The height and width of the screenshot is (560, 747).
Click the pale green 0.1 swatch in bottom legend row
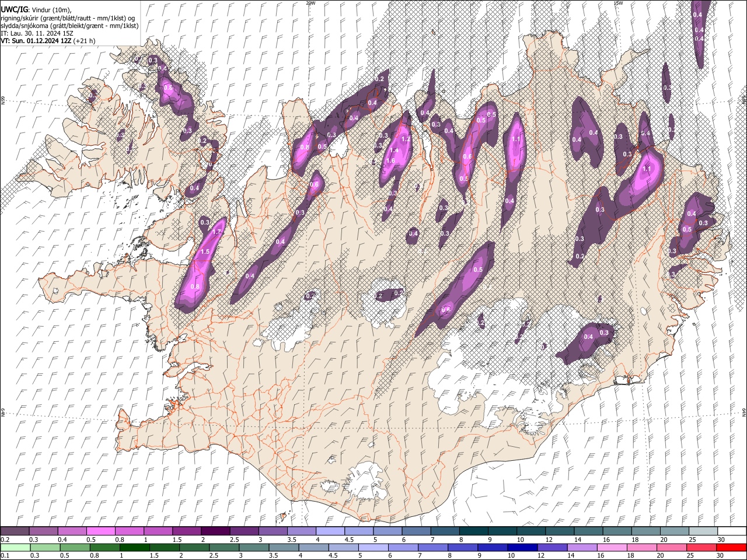(x=15, y=548)
